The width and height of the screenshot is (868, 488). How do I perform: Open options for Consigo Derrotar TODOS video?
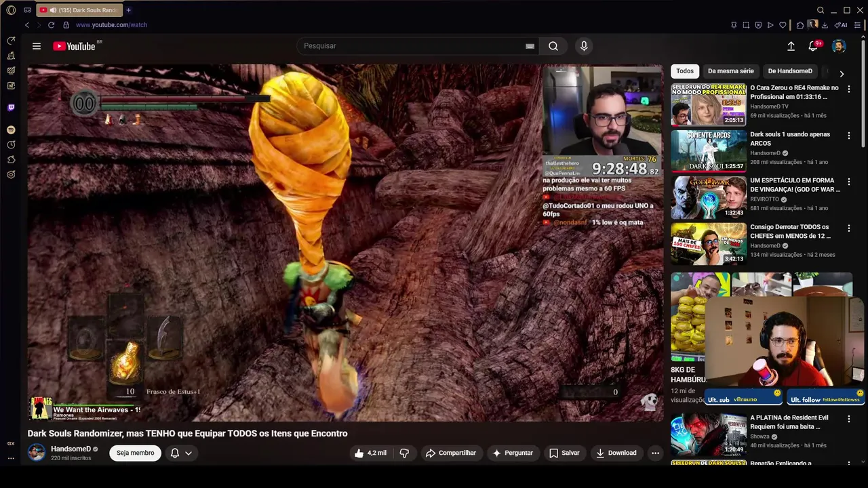coord(848,228)
